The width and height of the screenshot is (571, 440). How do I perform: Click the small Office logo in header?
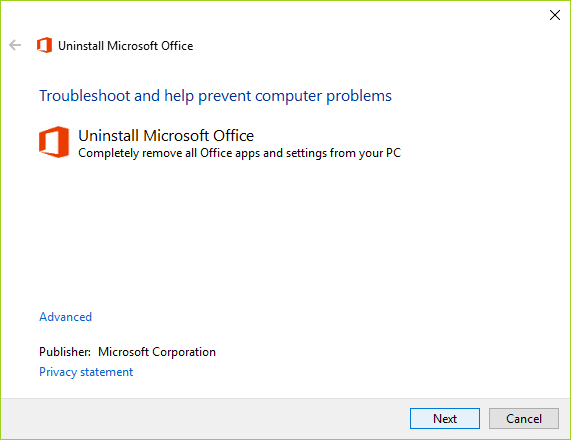44,45
